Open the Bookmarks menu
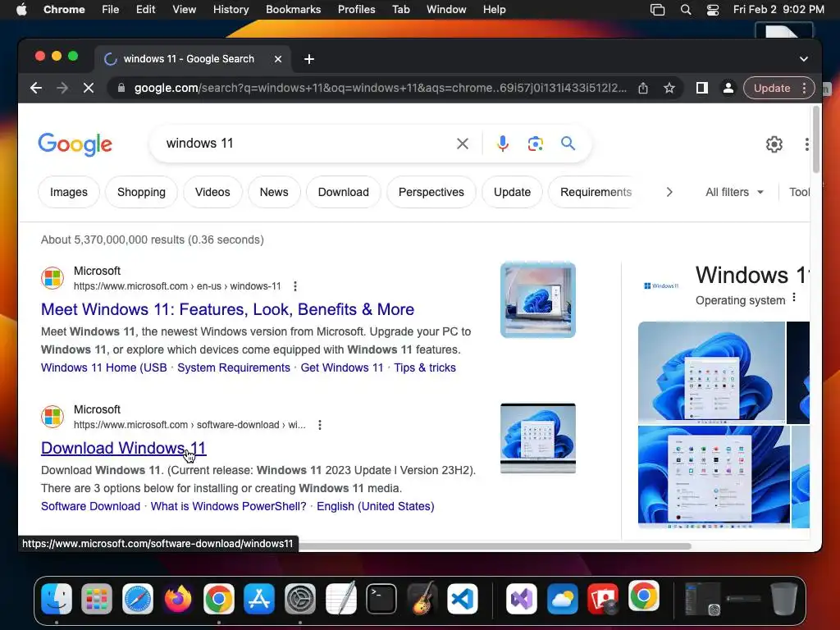This screenshot has height=630, width=840. coord(293,10)
